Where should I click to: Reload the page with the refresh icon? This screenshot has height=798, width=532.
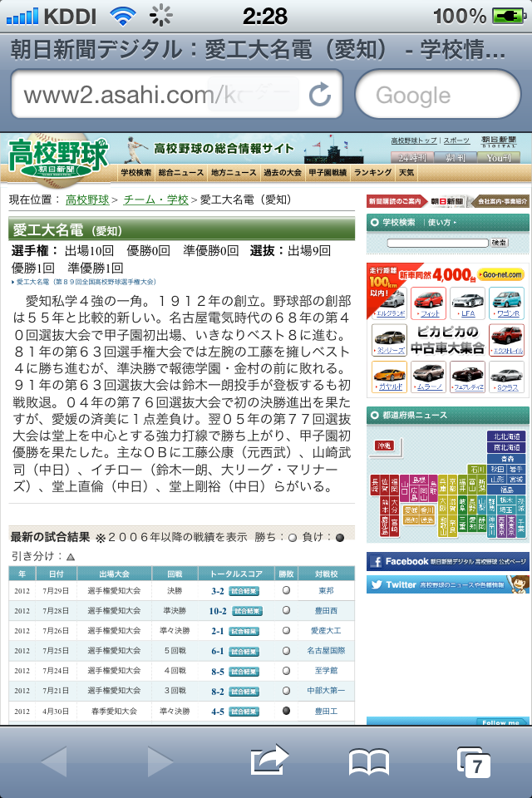point(320,95)
